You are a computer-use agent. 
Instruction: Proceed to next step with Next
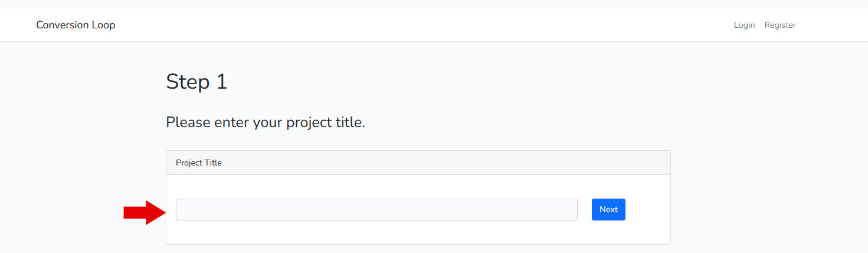(x=608, y=210)
